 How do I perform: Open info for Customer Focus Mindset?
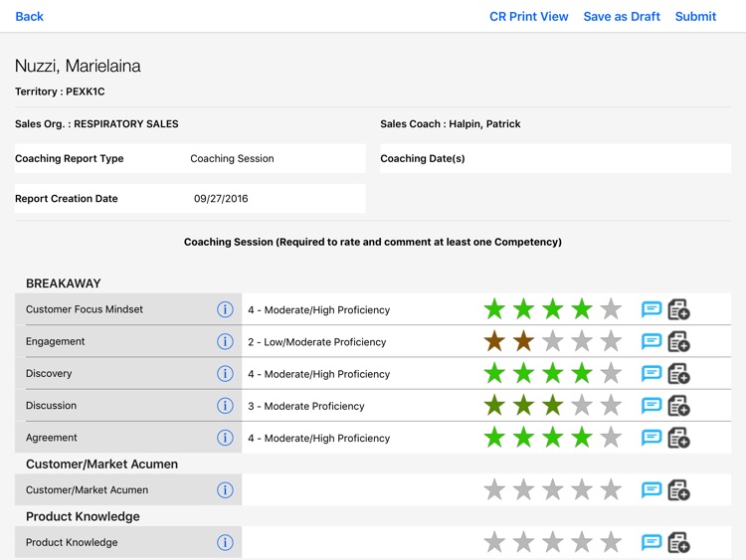[225, 309]
